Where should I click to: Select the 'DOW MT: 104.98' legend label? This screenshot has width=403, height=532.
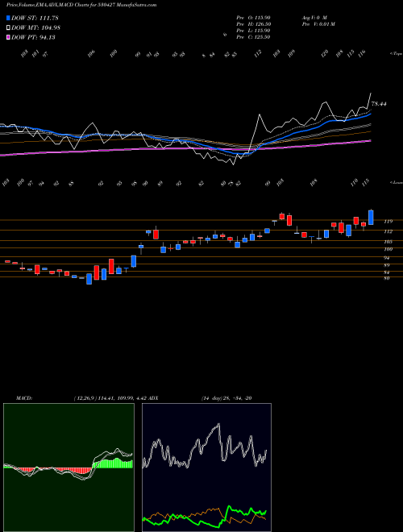click(36, 28)
